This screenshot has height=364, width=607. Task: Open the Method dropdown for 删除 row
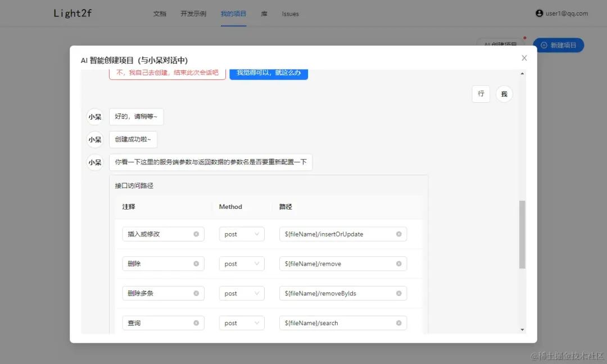point(242,263)
